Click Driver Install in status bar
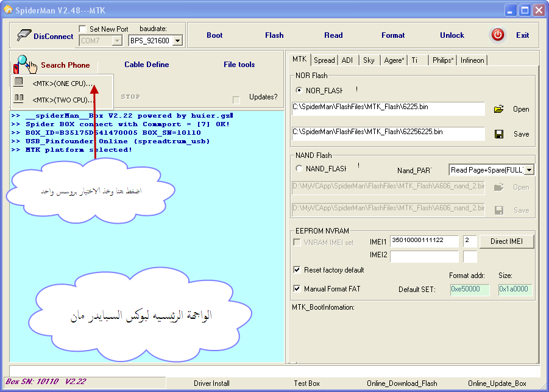Screen dimensions: 549x392 click(211, 383)
